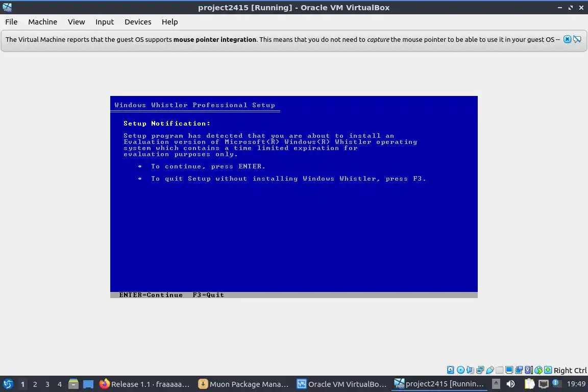Switch to workspace 1
Image resolution: width=588 pixels, height=392 pixels.
pyautogui.click(x=22, y=384)
